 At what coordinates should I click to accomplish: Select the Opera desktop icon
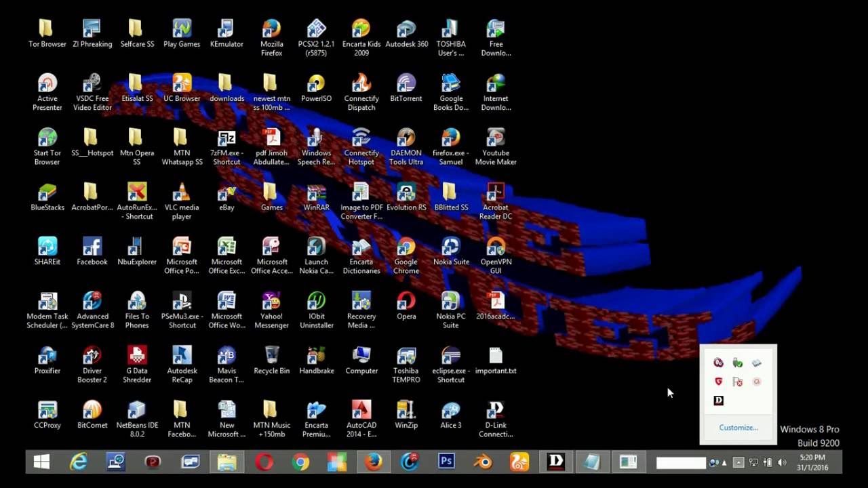pyautogui.click(x=406, y=306)
